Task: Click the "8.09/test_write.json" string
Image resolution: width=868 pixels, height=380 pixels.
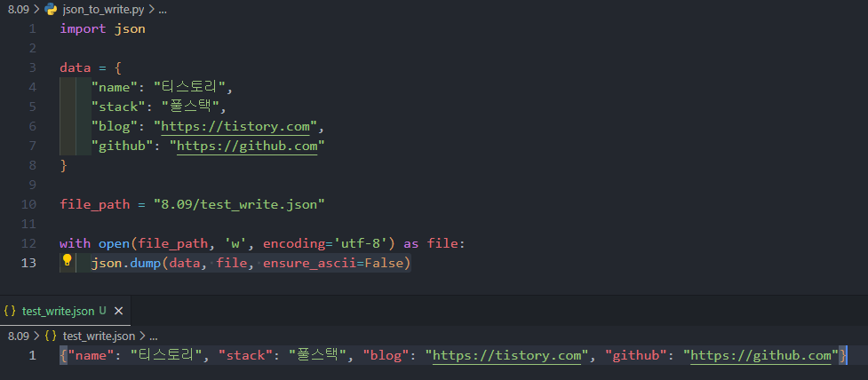Action: 239,205
